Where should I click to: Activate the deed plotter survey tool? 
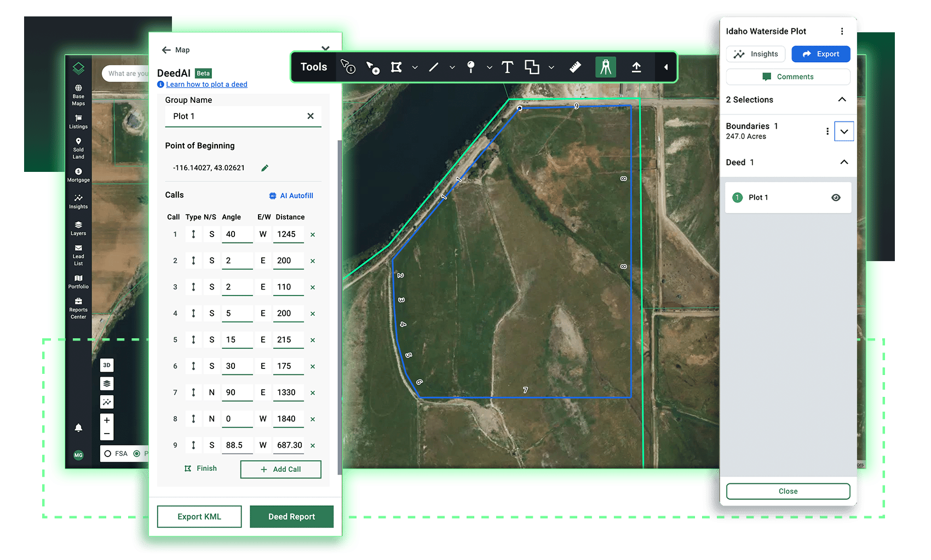tap(606, 67)
